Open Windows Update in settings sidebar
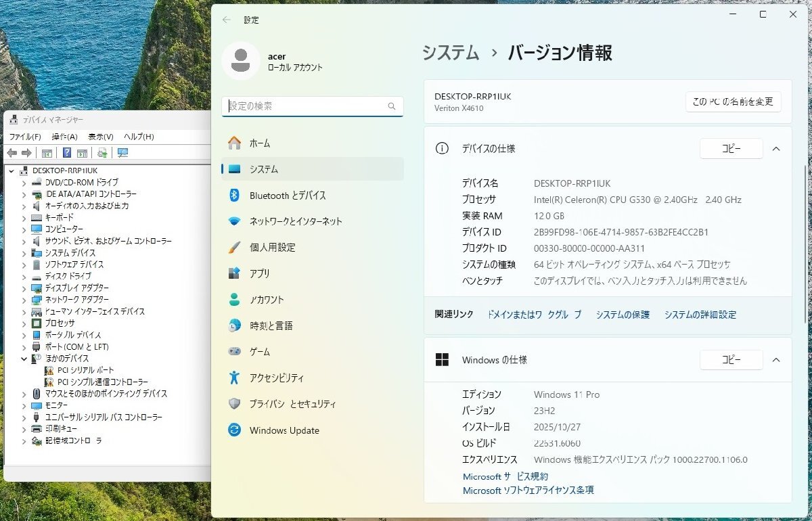The width and height of the screenshot is (812, 521). (x=284, y=430)
